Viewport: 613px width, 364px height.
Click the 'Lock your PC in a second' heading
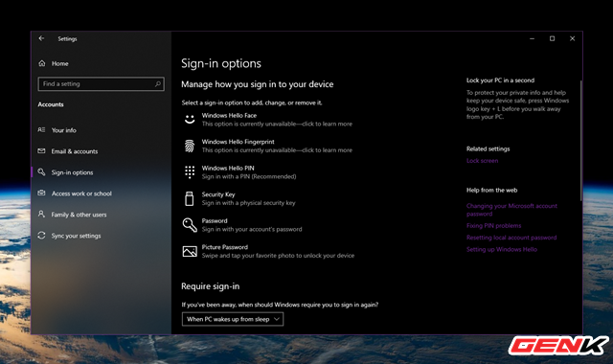point(500,80)
